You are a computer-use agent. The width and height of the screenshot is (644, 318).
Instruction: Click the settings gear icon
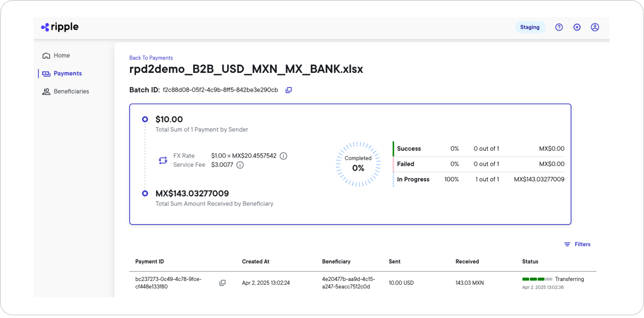click(x=577, y=27)
